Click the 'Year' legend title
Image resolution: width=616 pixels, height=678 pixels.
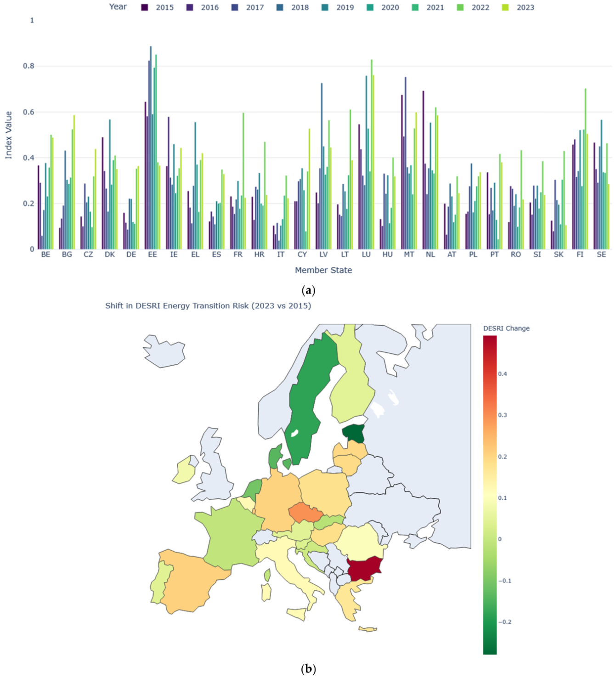point(118,6)
